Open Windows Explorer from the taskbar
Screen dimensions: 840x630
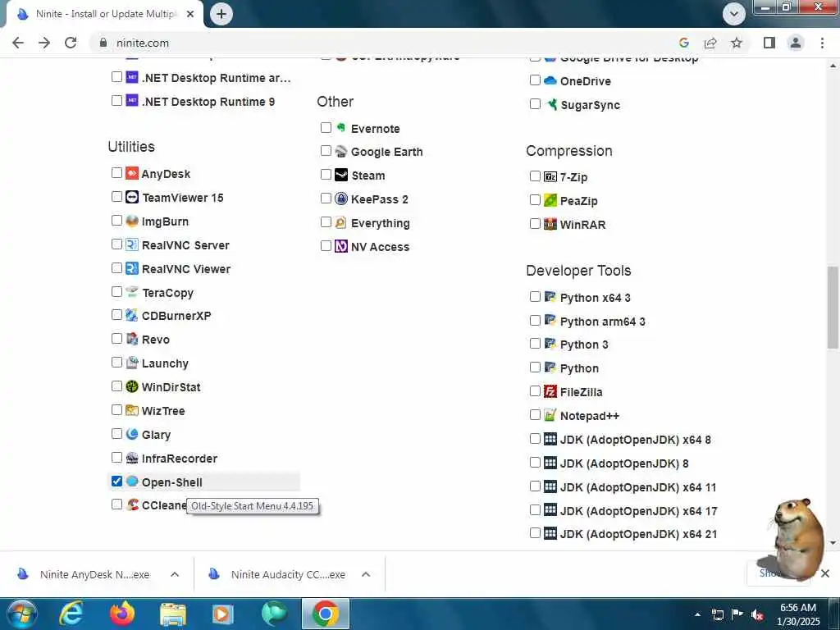pos(172,614)
